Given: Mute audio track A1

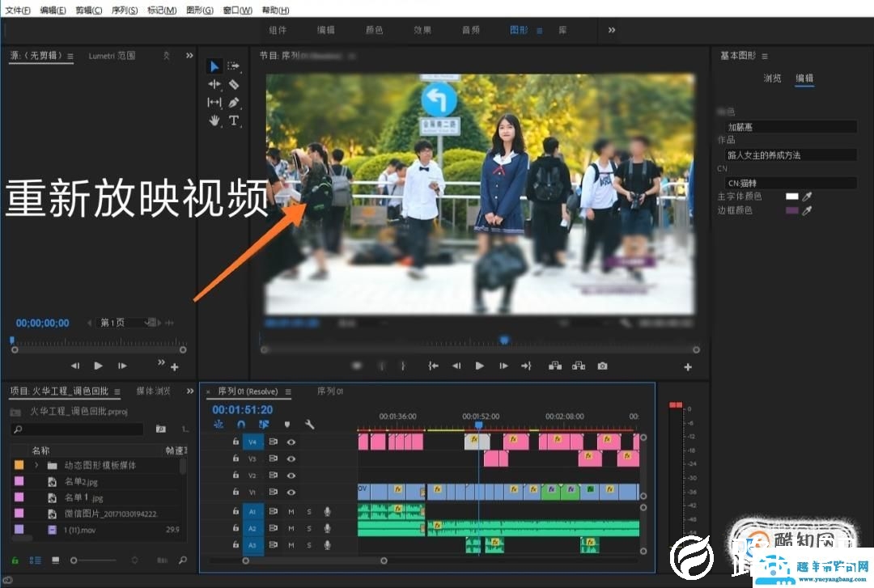Looking at the screenshot, I should point(291,512).
